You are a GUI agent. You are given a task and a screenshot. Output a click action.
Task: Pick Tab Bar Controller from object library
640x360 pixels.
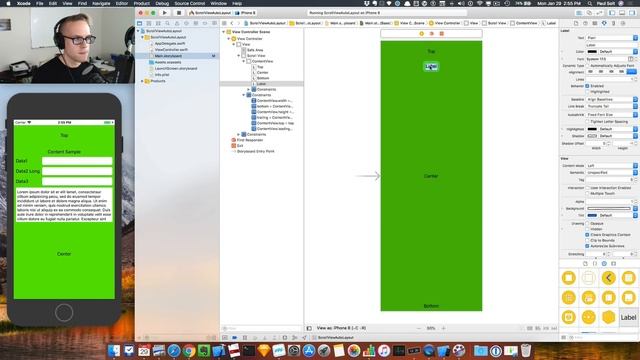click(589, 298)
